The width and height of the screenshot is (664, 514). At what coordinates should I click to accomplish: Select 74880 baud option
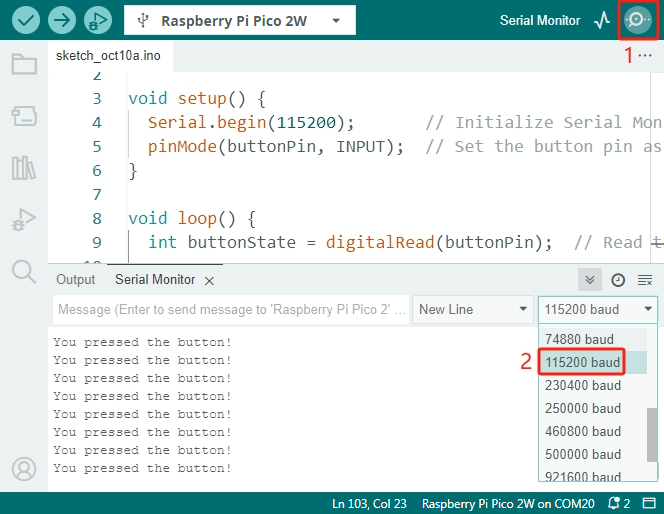[592, 339]
